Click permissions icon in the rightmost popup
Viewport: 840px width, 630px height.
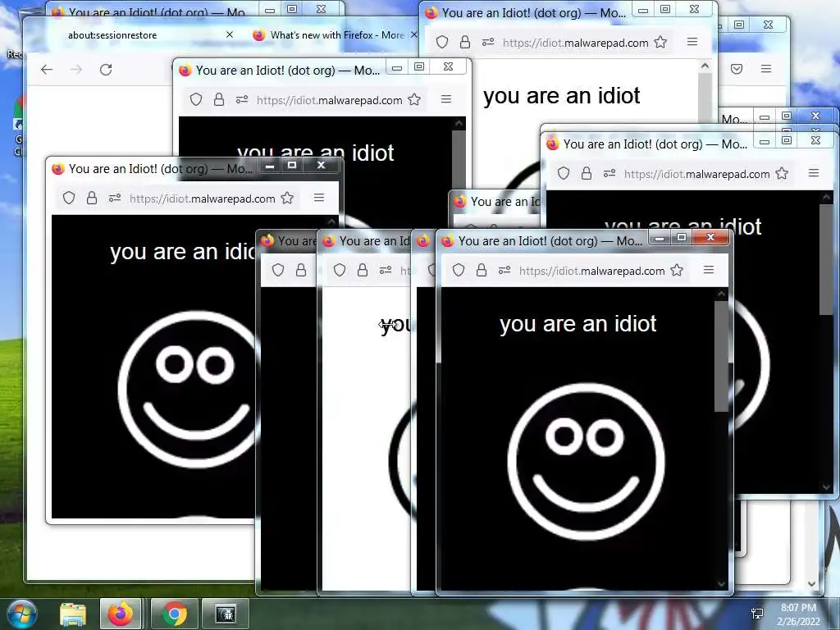coord(609,173)
